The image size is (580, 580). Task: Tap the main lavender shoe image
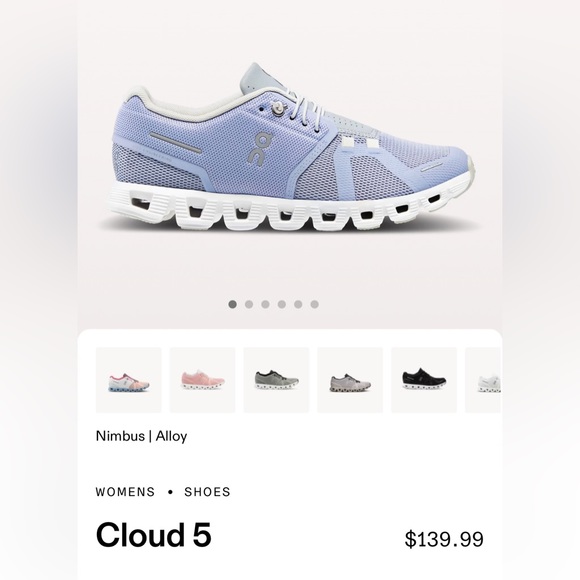point(290,146)
